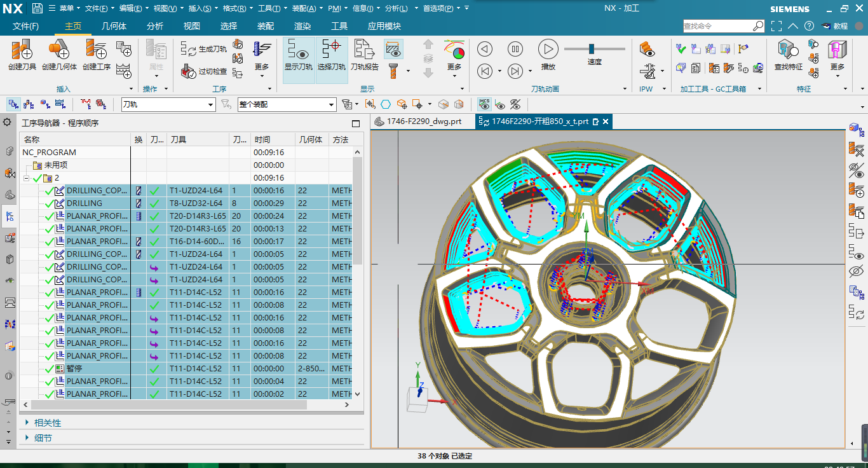
Task: Open dropdown arrow next to IPW tool icon
Action: point(662,71)
